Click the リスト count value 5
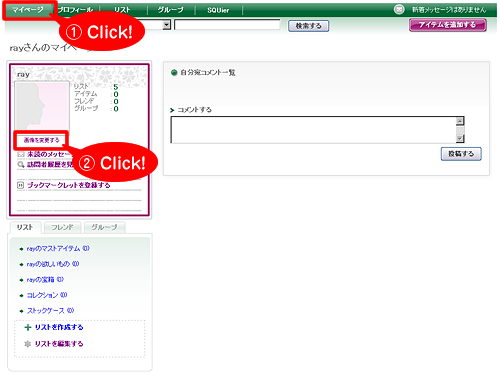500x377 pixels. tap(116, 87)
